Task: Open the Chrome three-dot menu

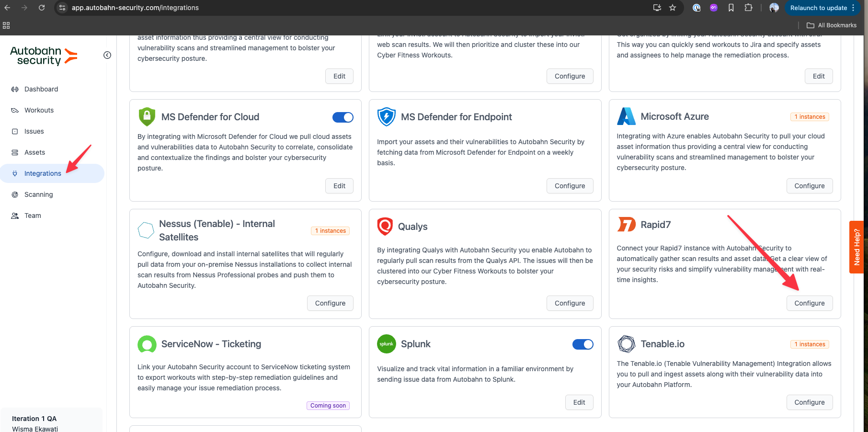Action: pos(853,8)
